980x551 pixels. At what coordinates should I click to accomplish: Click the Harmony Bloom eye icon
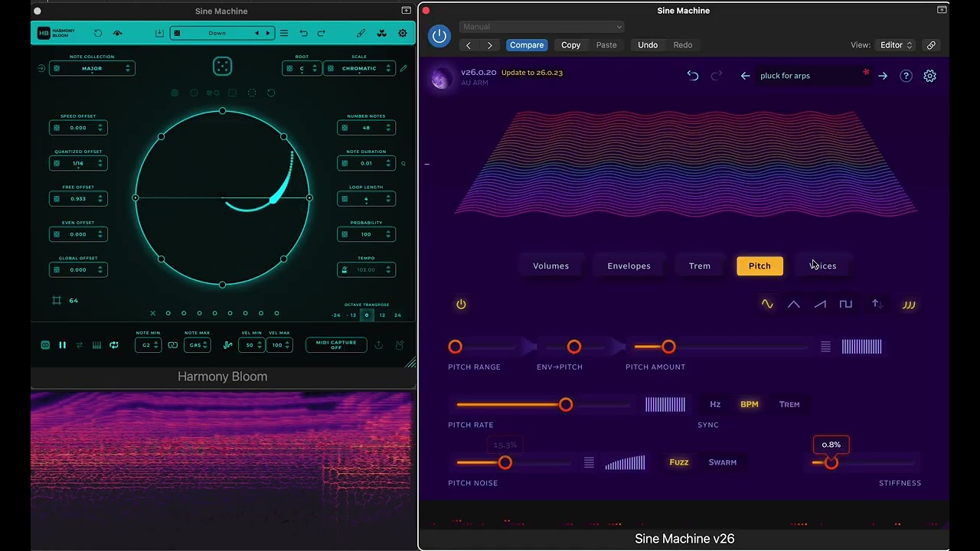point(117,34)
